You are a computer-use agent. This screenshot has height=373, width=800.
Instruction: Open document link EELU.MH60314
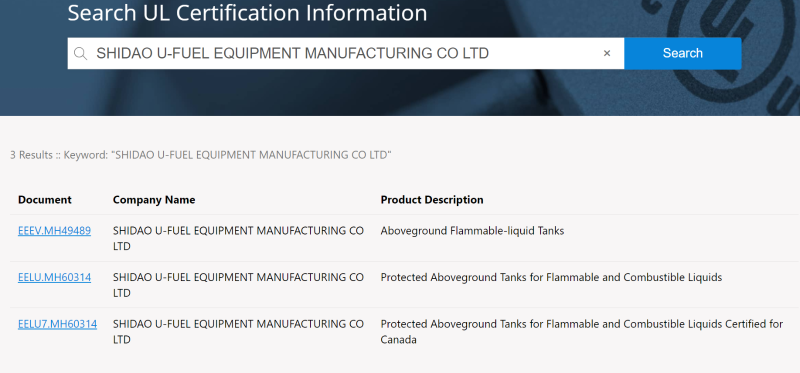pos(55,278)
